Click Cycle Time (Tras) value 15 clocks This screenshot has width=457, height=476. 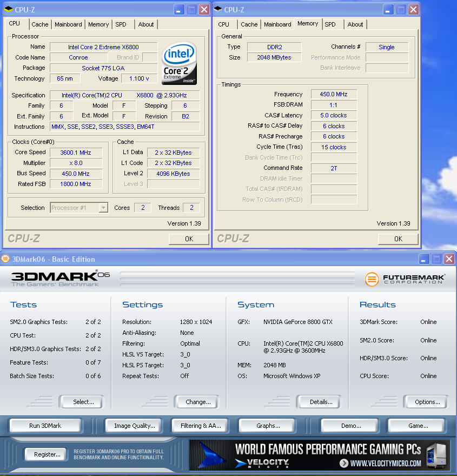(x=334, y=147)
